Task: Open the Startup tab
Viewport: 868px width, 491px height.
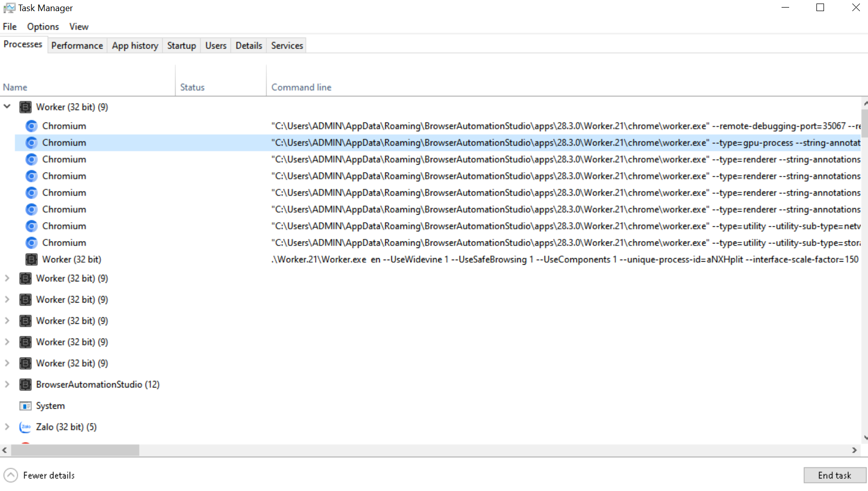Action: click(x=181, y=45)
